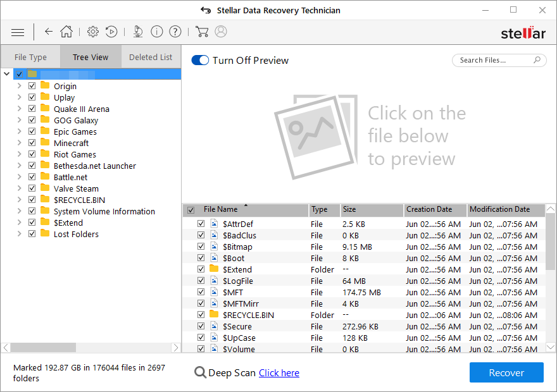Click the Origin folder icon
Viewport: 557px width, 392px height.
click(45, 85)
